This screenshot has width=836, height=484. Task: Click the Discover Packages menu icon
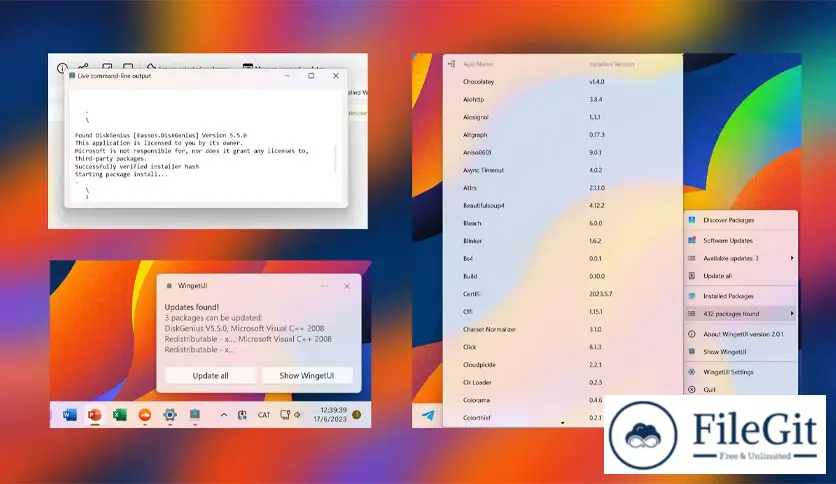[692, 220]
